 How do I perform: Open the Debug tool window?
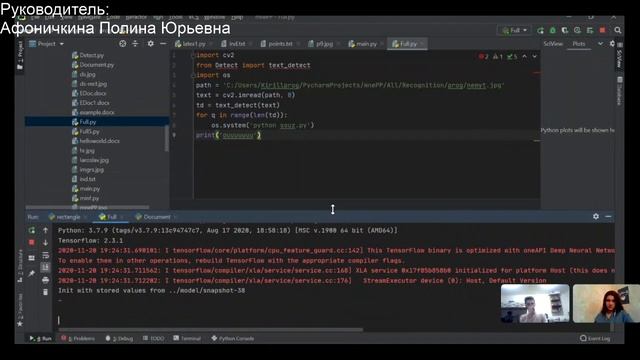(119, 338)
